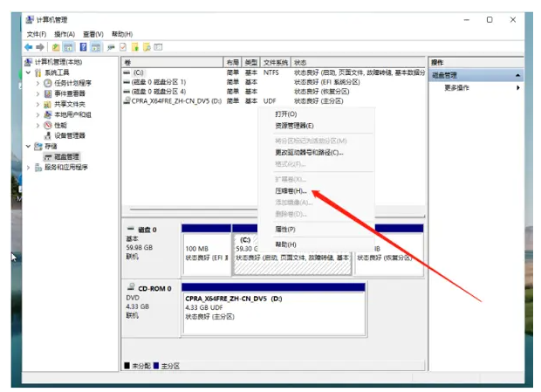Choose 压缩卷(H)... from context menu
Viewport: 541px width, 392px height.
click(x=291, y=190)
